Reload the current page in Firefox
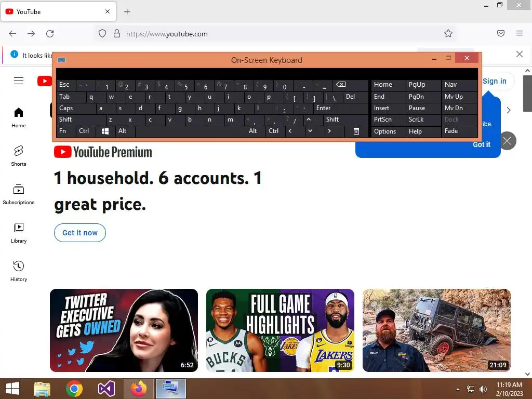The width and height of the screenshot is (532, 399). (50, 34)
